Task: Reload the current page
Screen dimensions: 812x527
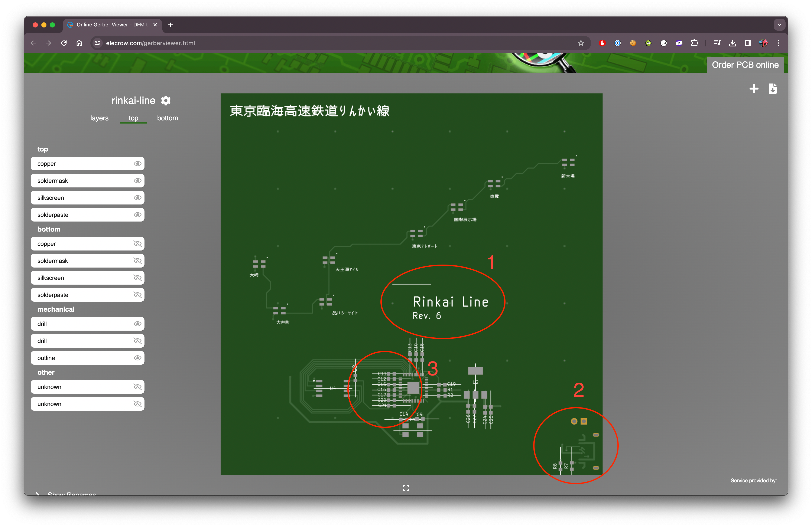Action: point(64,43)
